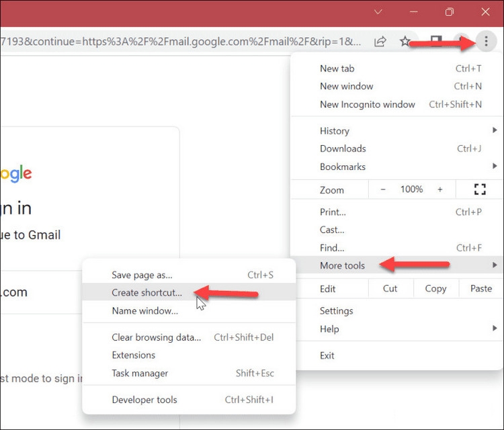The image size is (504, 430).
Task: Choose Save page as...
Action: pos(189,275)
